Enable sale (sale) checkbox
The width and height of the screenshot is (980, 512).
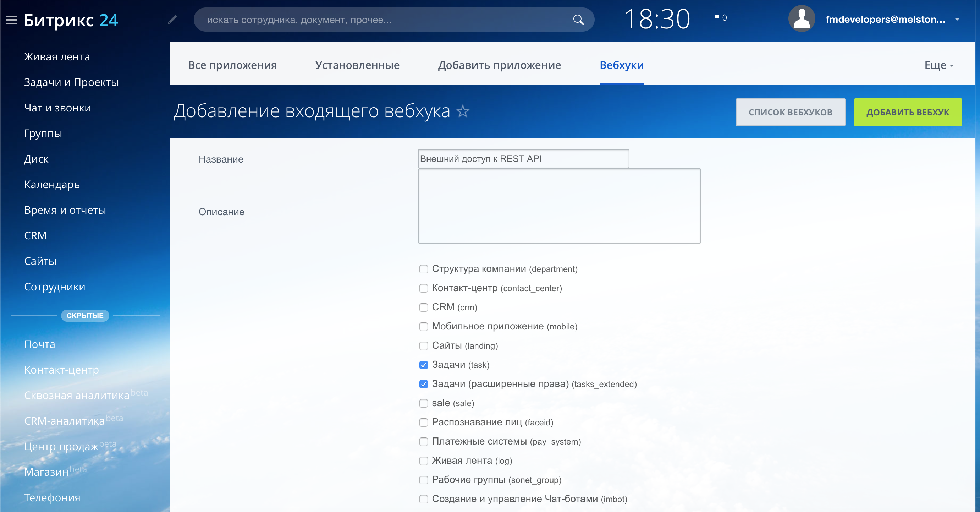tap(423, 403)
